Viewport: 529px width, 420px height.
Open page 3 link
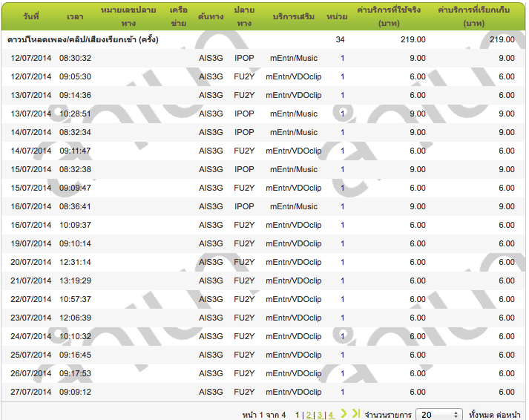(320, 415)
